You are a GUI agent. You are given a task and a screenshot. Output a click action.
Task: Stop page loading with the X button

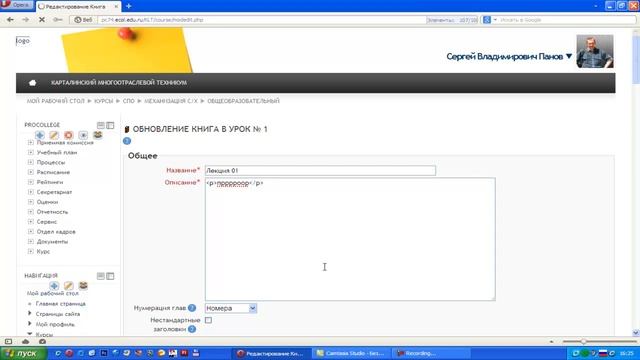pos(42,20)
